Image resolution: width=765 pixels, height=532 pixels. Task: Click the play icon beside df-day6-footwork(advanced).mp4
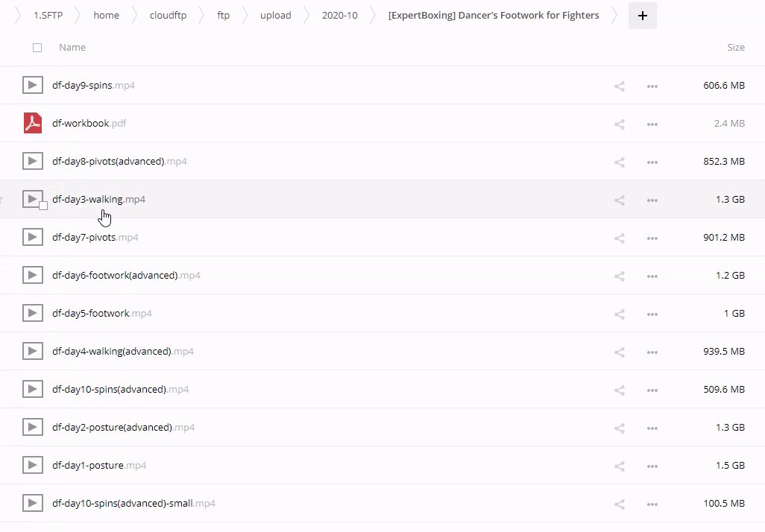(32, 276)
